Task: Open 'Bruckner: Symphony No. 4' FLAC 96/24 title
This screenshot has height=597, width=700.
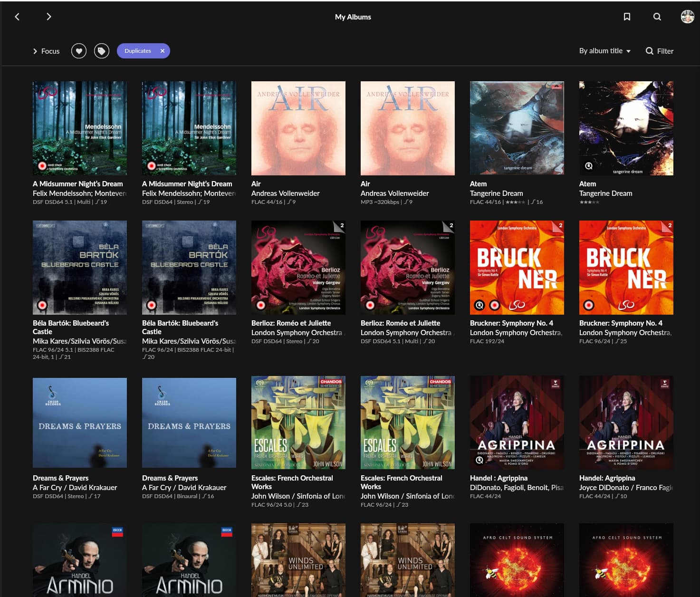Action: 621,323
